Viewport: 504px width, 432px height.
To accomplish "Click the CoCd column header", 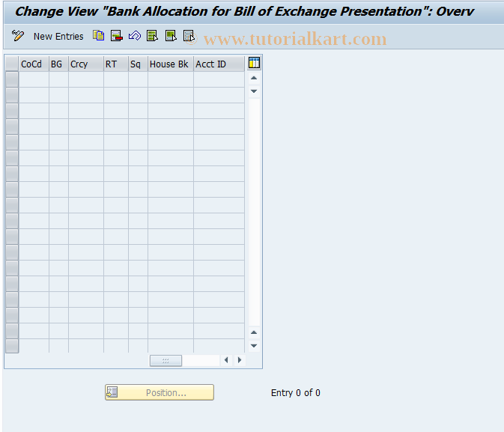I will coord(34,64).
